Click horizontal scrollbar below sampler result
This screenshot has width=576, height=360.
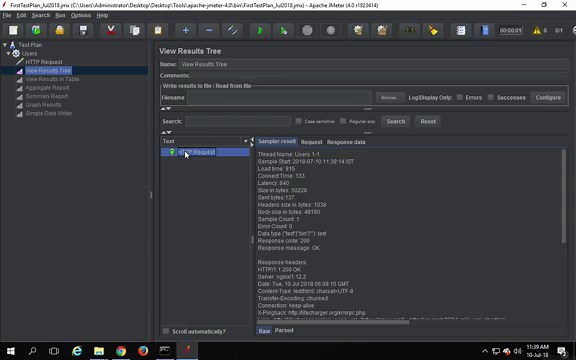[333, 322]
